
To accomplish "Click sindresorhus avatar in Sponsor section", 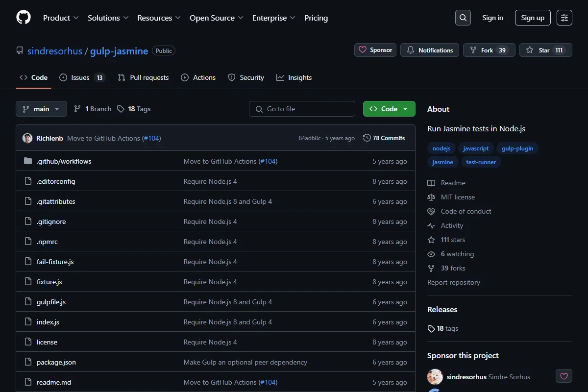I will tap(435, 377).
